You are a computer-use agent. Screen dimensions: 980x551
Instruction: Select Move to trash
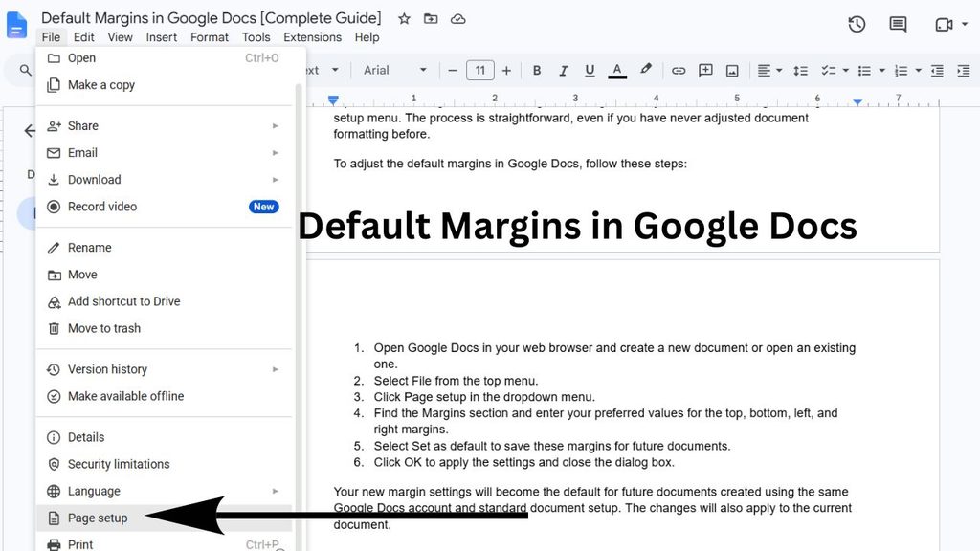(164, 328)
